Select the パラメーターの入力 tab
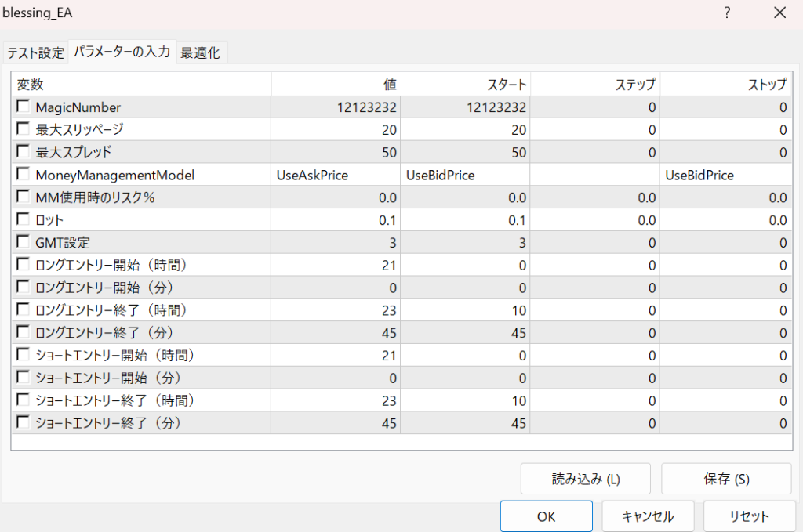 coord(122,52)
